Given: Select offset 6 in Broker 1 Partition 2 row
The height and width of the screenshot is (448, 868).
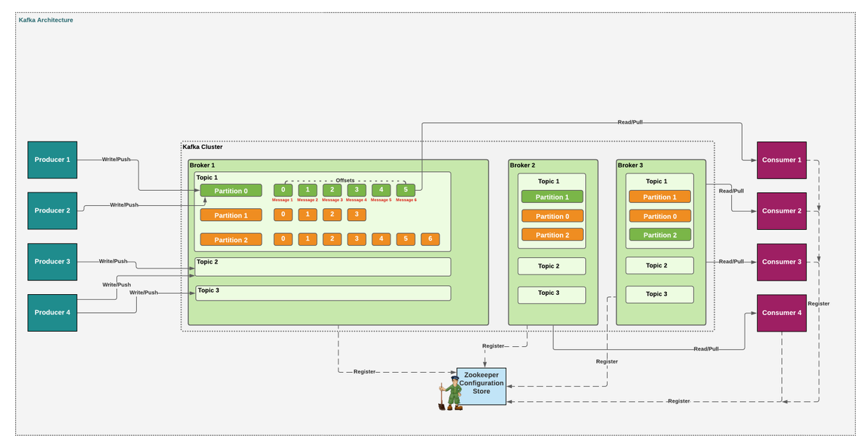Looking at the screenshot, I should tap(431, 239).
